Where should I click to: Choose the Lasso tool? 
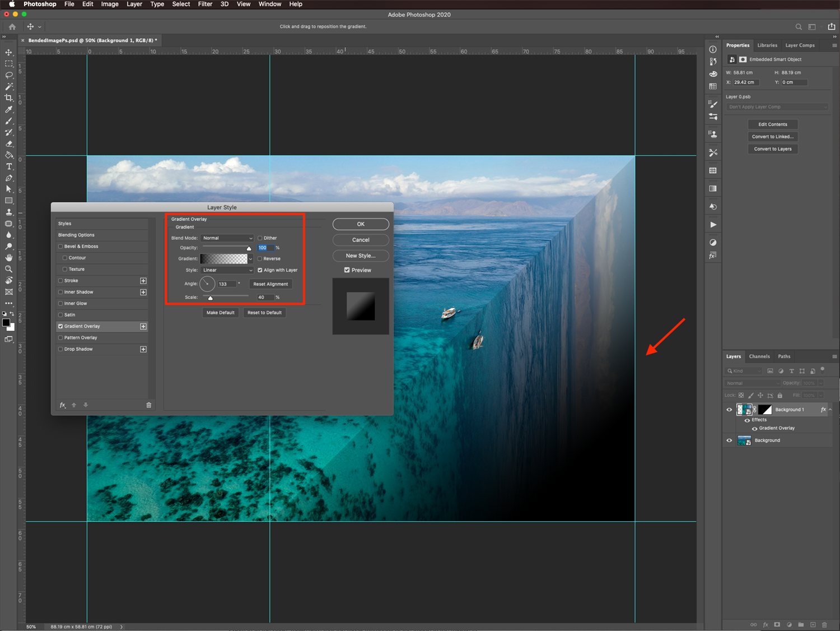(9, 75)
